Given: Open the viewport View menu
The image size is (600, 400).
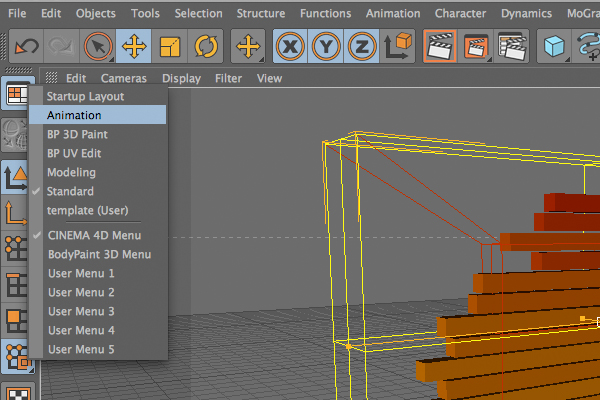Looking at the screenshot, I should pyautogui.click(x=269, y=78).
